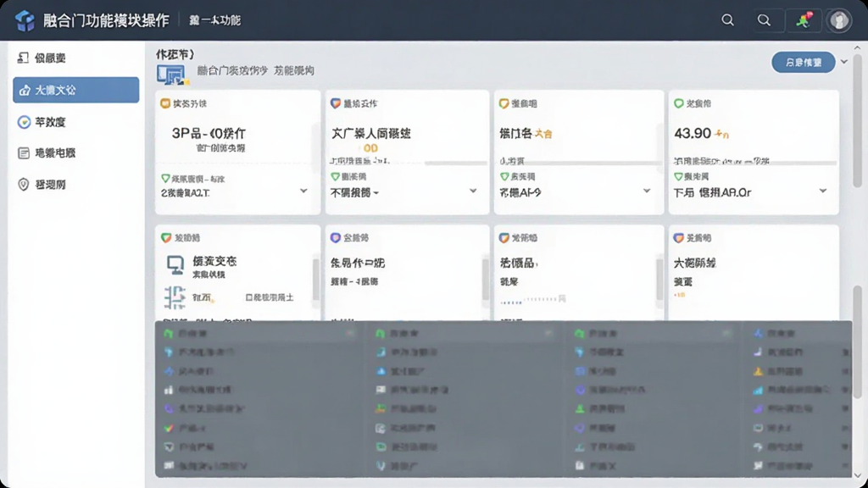Click the blue pill button above the cards

pos(804,63)
